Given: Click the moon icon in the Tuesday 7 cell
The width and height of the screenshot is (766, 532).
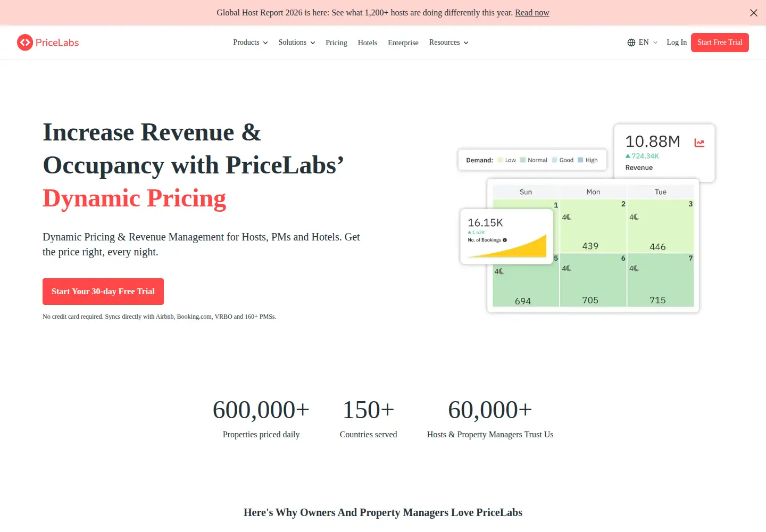Looking at the screenshot, I should click(x=636, y=268).
